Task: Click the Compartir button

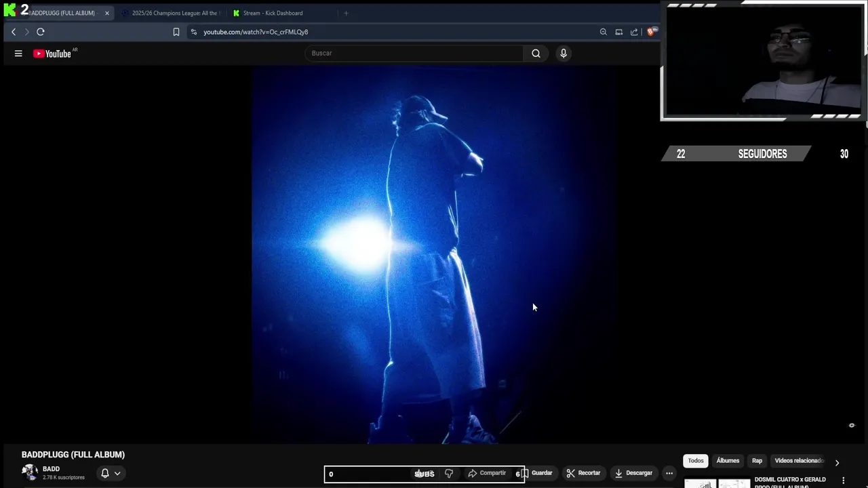Action: 487,473
